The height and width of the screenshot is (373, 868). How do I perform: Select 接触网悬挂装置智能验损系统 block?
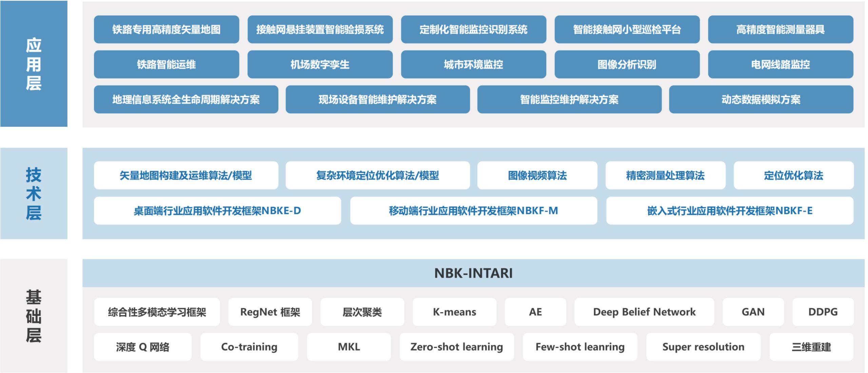[320, 30]
